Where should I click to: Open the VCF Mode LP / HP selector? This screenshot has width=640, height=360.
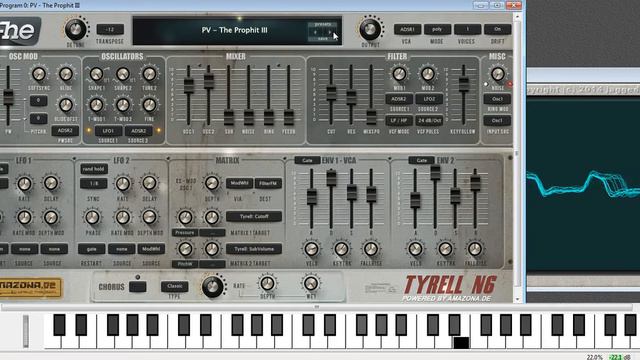(x=399, y=120)
